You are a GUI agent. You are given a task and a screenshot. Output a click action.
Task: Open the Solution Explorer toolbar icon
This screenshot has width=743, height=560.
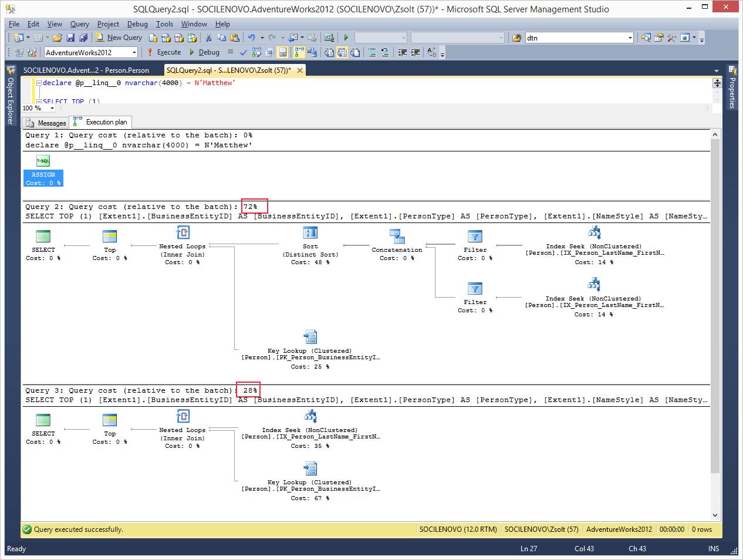click(x=646, y=38)
